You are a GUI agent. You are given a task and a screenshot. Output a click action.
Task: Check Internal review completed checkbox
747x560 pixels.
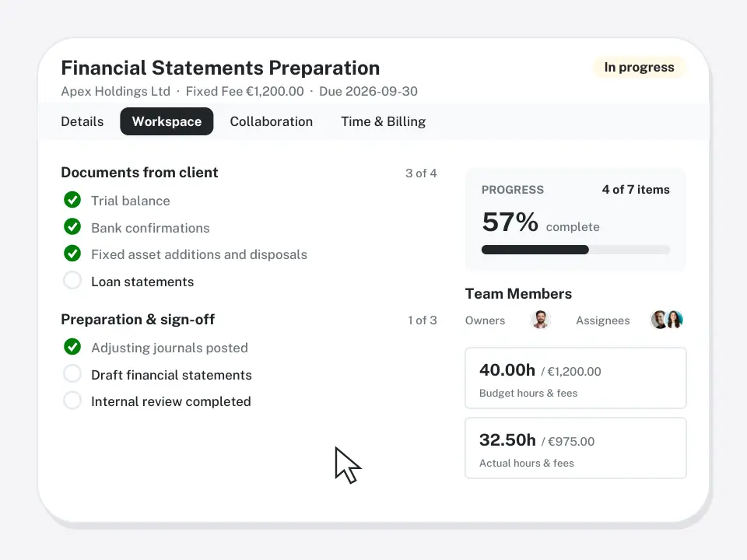[x=72, y=401]
